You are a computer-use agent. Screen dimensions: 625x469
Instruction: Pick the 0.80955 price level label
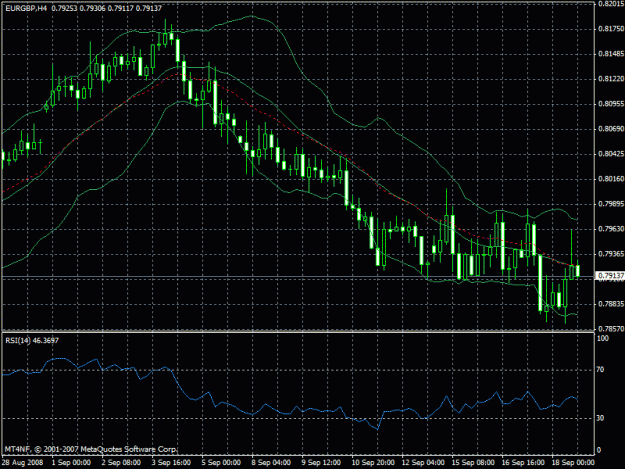[x=611, y=104]
